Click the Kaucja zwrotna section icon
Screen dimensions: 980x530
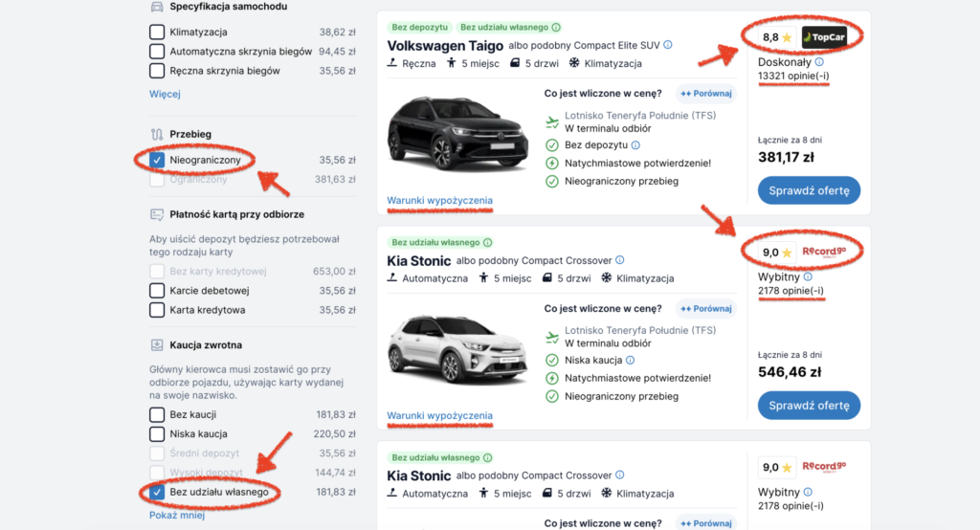click(157, 345)
